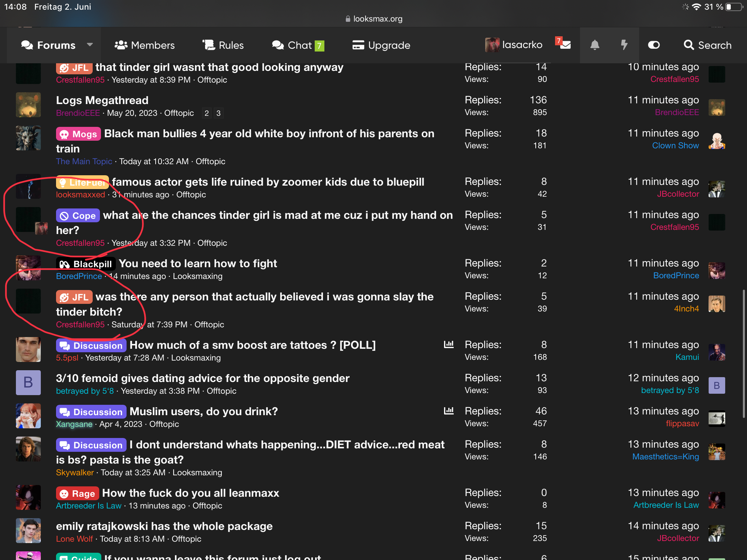The height and width of the screenshot is (560, 747).
Task: Click BrendioEEE thread starter avatar
Action: 28,105
